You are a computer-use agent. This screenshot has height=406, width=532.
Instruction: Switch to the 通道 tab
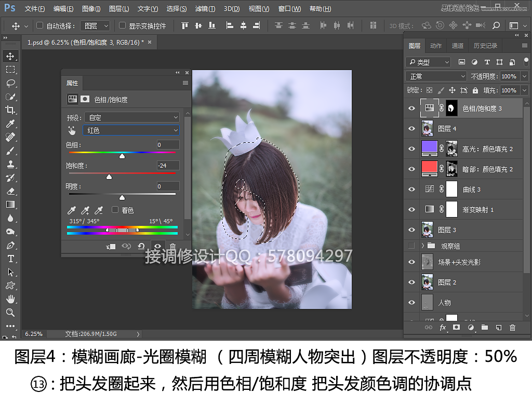(457, 46)
